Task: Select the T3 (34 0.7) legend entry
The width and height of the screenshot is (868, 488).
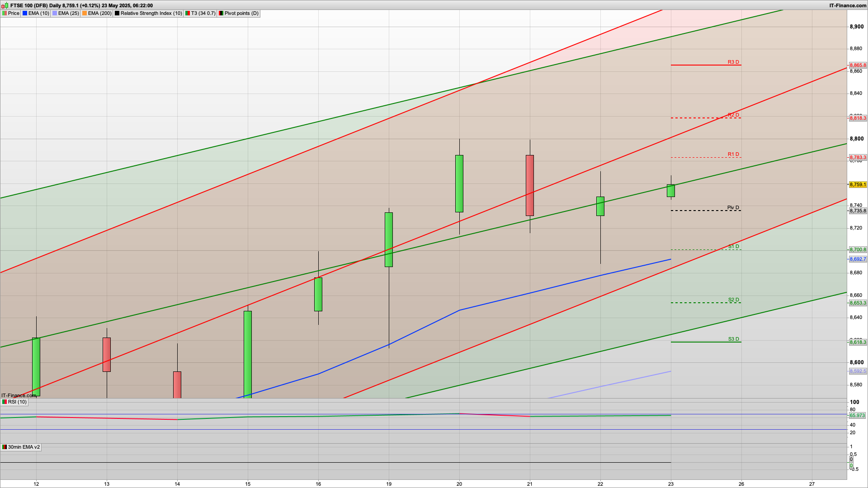Action: pos(200,13)
